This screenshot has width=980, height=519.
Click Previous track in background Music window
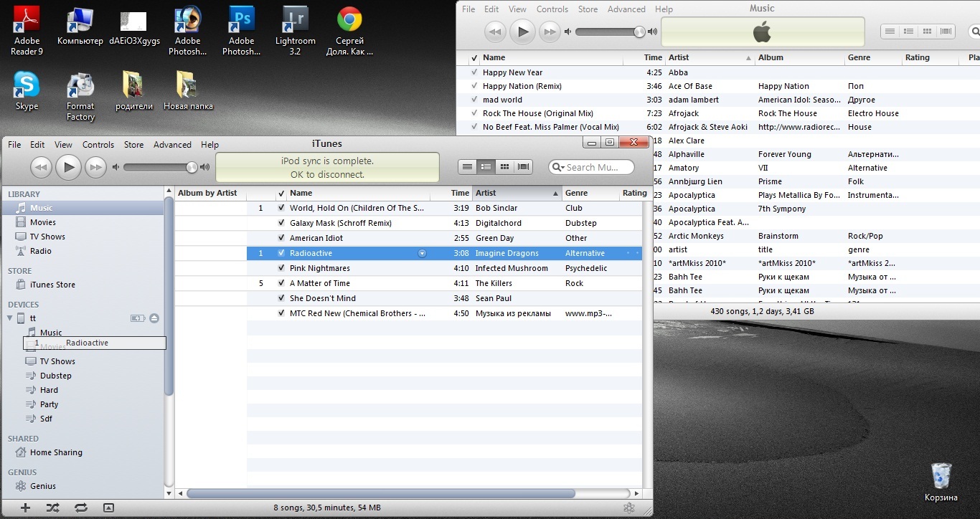tap(495, 32)
